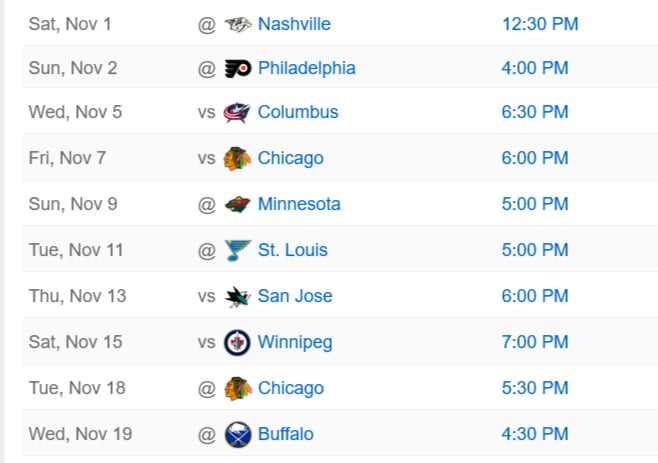Viewport: 658px width, 463px height.
Task: Click the Winnipeg Jets logo icon
Action: pyautogui.click(x=238, y=342)
